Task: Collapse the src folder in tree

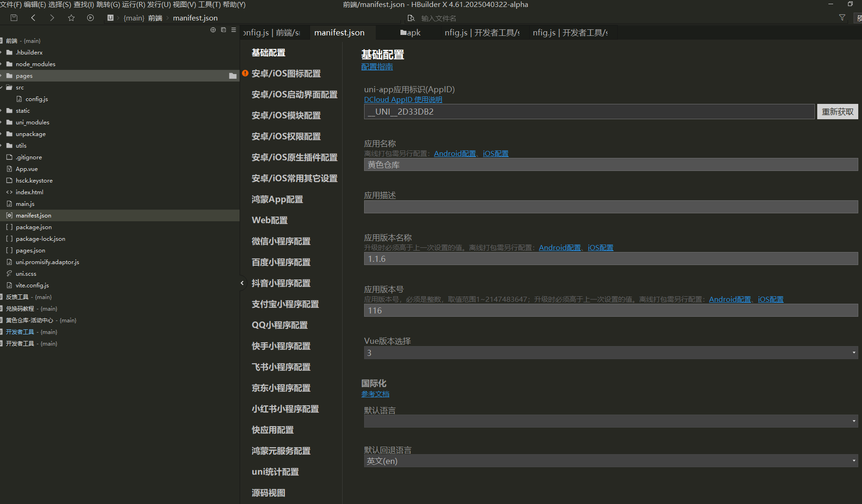Action: (x=2, y=88)
